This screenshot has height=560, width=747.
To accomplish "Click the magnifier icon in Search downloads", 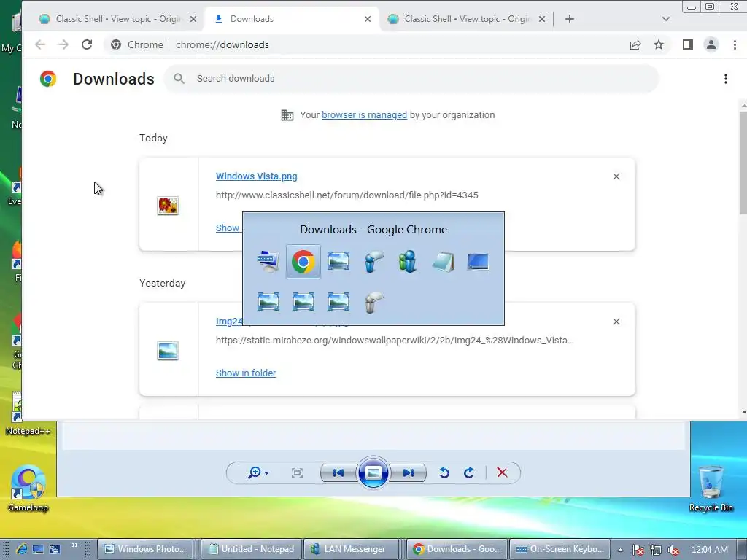I will click(x=179, y=79).
